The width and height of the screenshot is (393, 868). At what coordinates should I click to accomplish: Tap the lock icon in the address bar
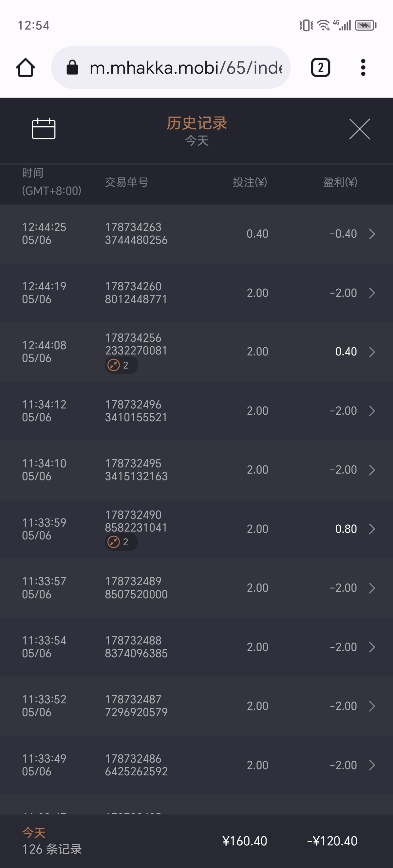click(72, 67)
